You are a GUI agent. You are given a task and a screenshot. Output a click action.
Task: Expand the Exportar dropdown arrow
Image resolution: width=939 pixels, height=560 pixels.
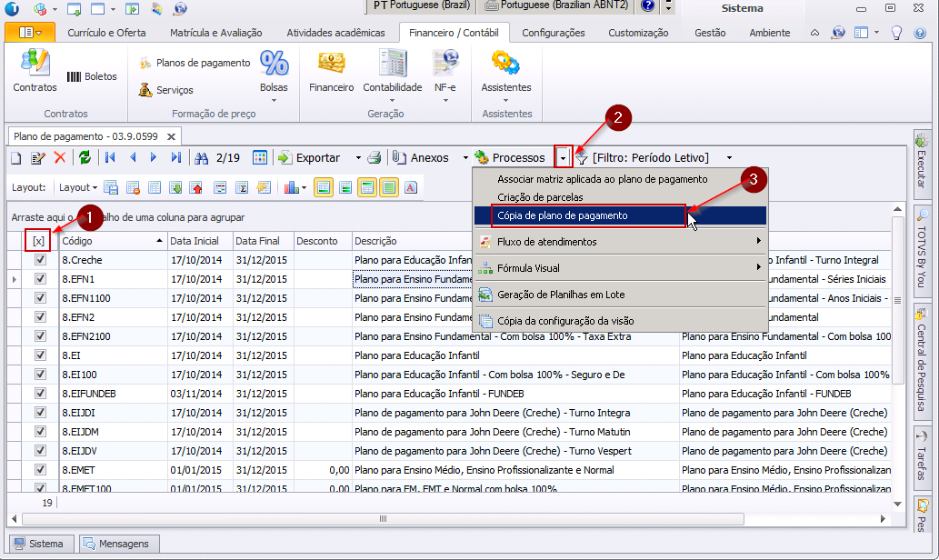[x=358, y=158]
